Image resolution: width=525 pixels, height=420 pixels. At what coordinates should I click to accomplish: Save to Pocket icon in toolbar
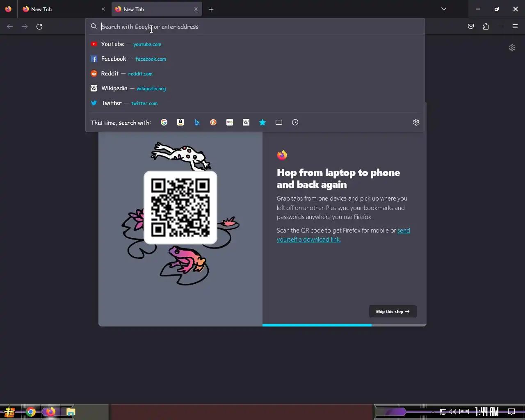tap(471, 27)
